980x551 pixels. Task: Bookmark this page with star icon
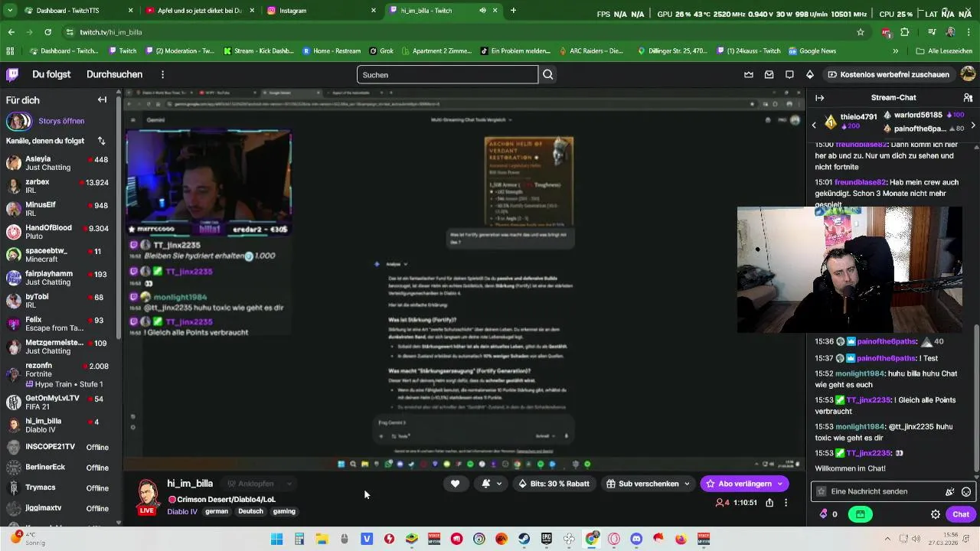click(861, 32)
